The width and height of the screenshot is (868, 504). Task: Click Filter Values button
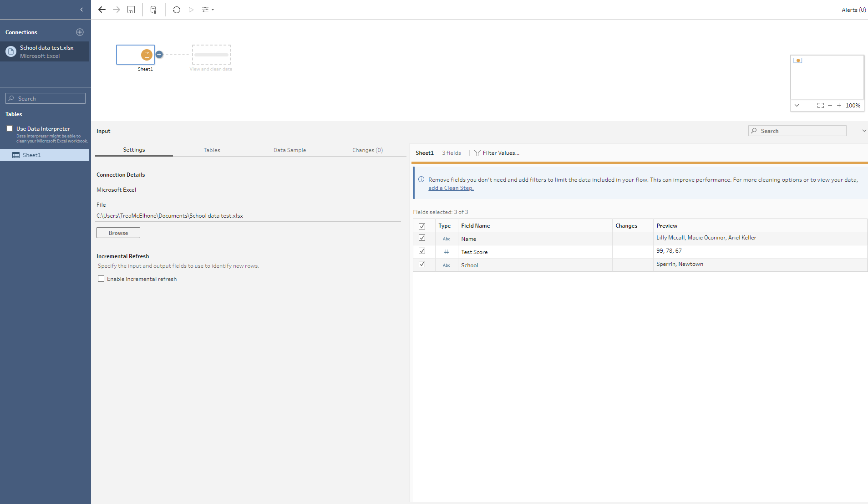(x=497, y=153)
